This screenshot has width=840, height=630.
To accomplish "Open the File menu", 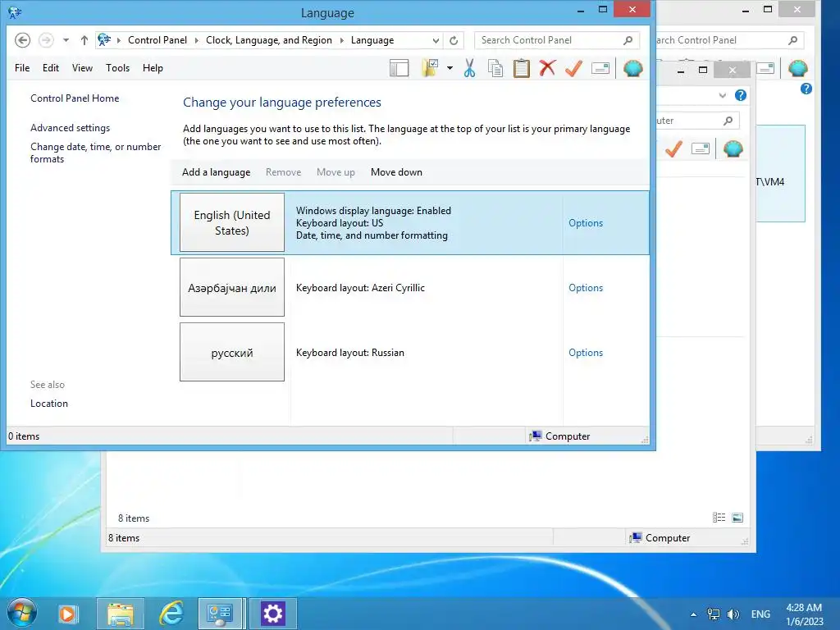I will tap(22, 68).
